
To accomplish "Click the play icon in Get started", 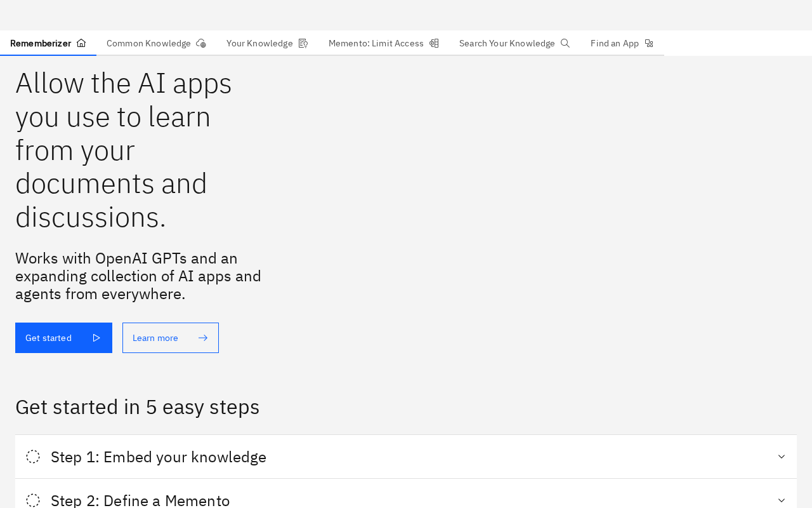I will click(96, 338).
